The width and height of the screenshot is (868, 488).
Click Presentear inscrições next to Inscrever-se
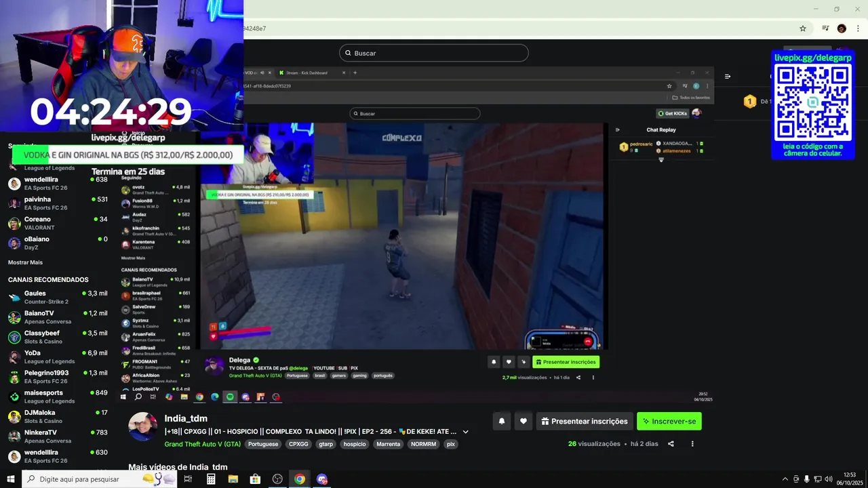click(585, 421)
